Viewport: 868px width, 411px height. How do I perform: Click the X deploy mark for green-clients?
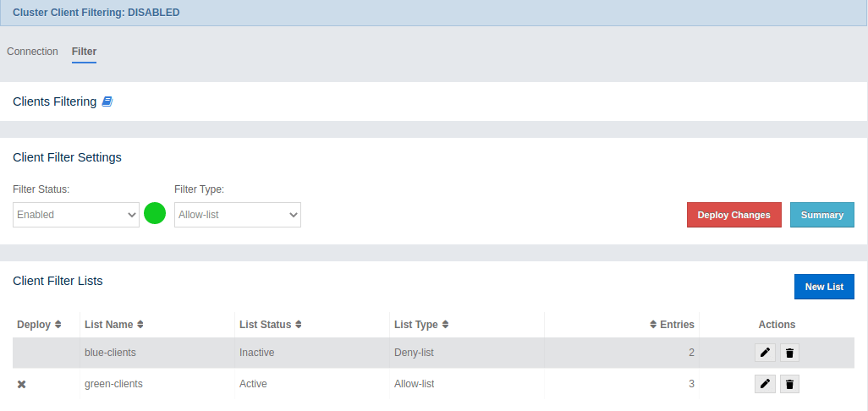coord(22,384)
